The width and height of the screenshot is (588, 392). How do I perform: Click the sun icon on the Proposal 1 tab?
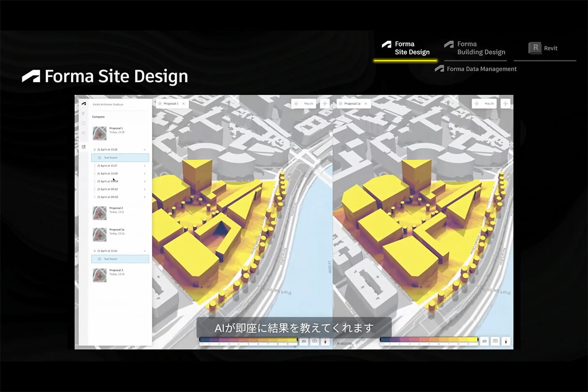click(160, 104)
